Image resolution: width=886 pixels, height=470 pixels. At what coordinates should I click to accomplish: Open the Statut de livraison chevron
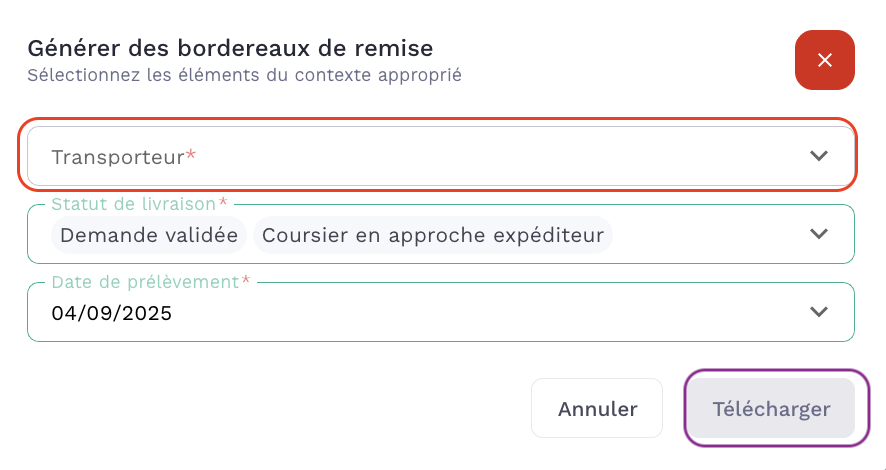point(819,234)
